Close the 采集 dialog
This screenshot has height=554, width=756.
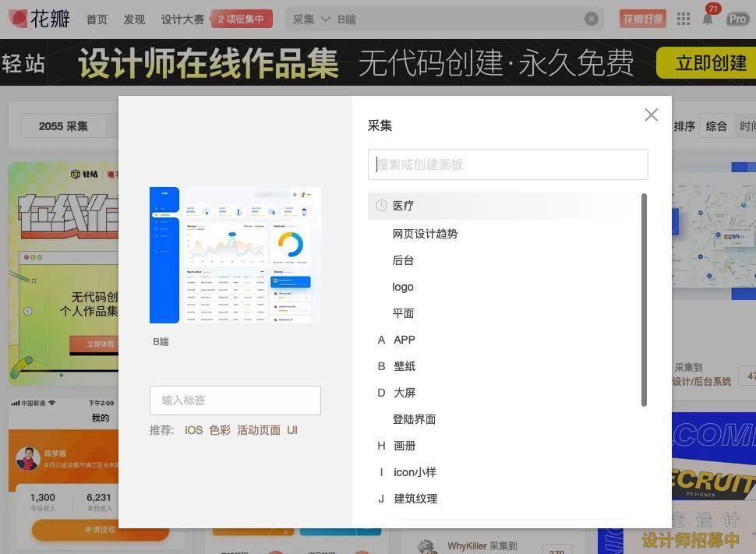651,115
